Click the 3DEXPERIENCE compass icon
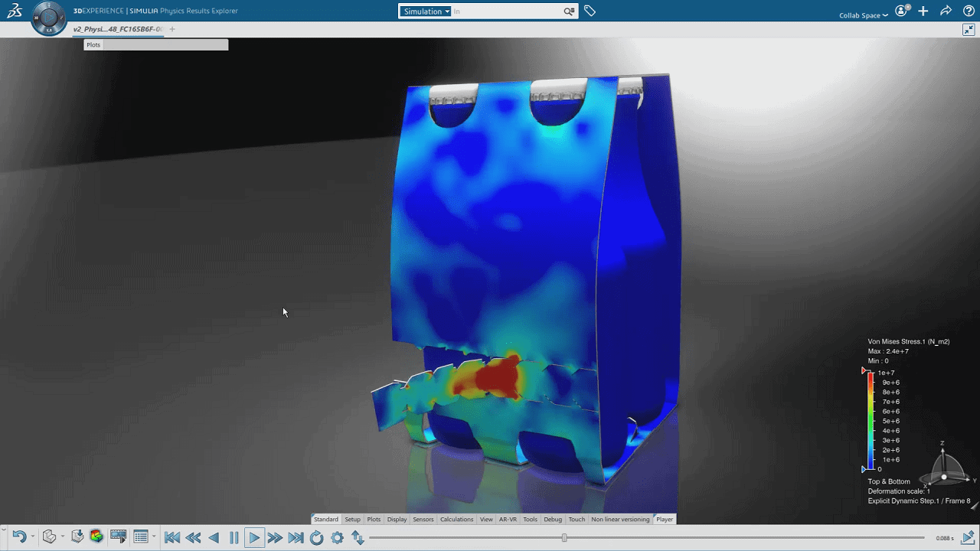This screenshot has height=551, width=980. point(49,18)
